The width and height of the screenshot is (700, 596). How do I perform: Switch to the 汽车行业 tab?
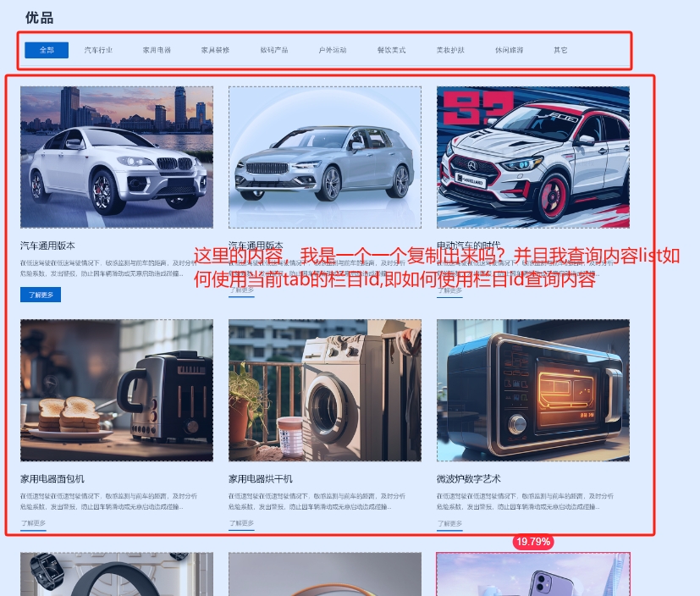[x=99, y=50]
